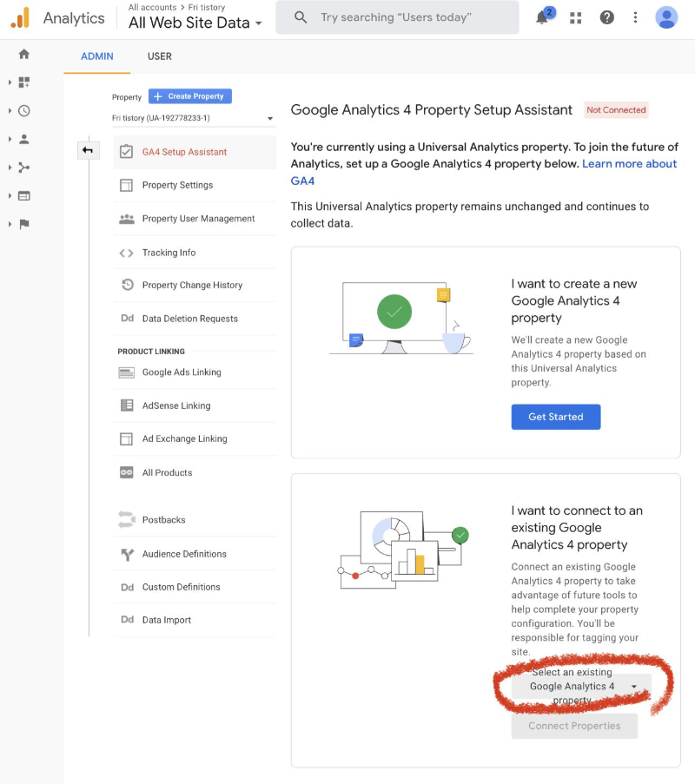This screenshot has height=784, width=695.
Task: Expand the Conversions sidebar section arrow
Action: click(10, 224)
